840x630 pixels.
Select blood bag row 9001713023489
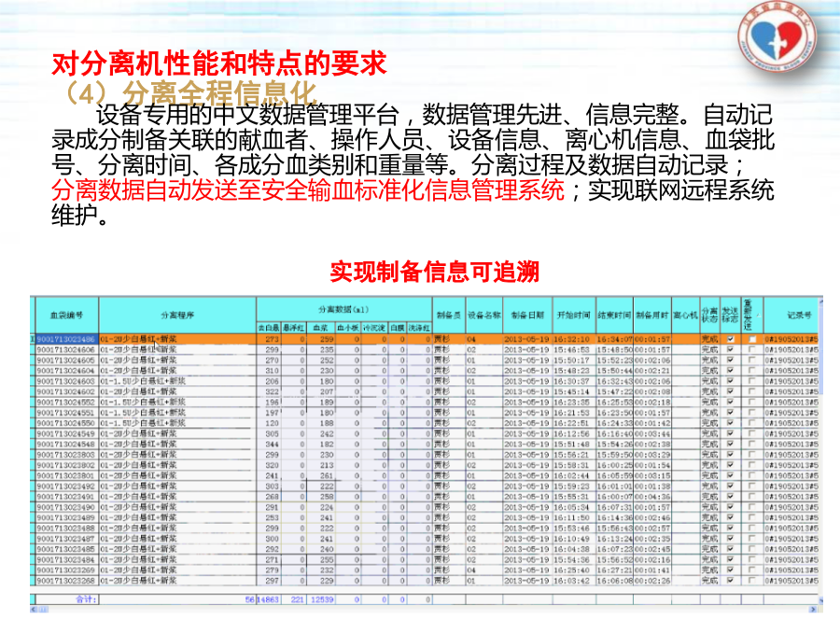click(427, 517)
